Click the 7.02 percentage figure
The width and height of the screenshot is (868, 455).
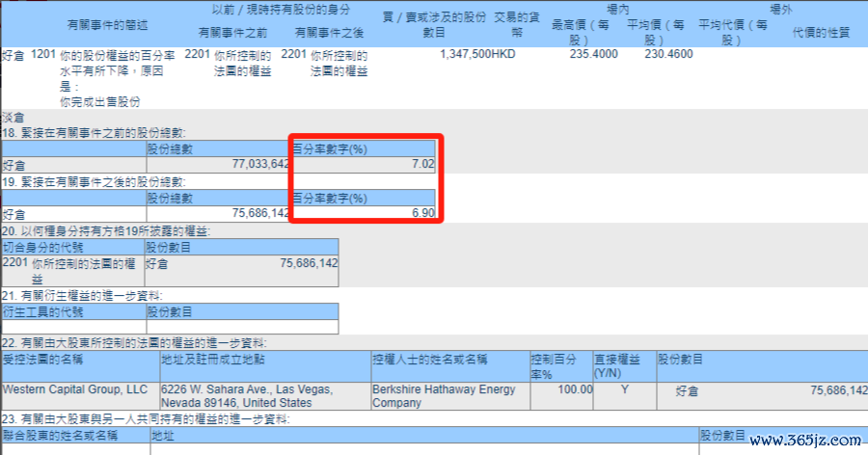[x=423, y=165]
